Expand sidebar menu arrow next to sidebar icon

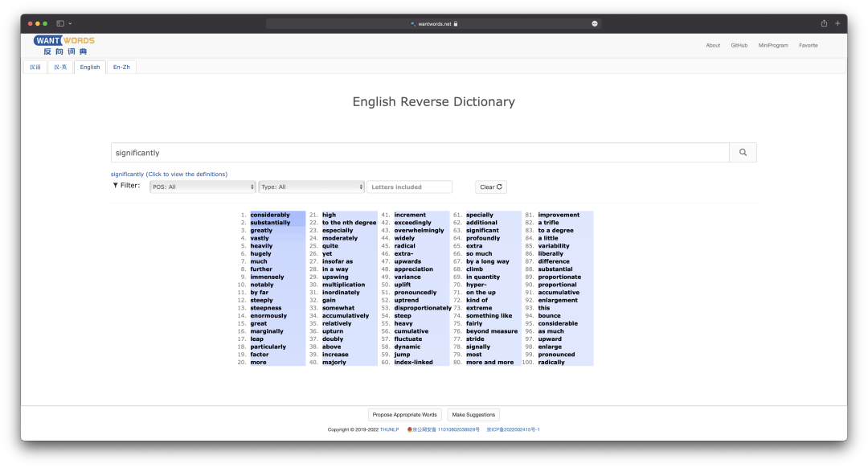70,24
